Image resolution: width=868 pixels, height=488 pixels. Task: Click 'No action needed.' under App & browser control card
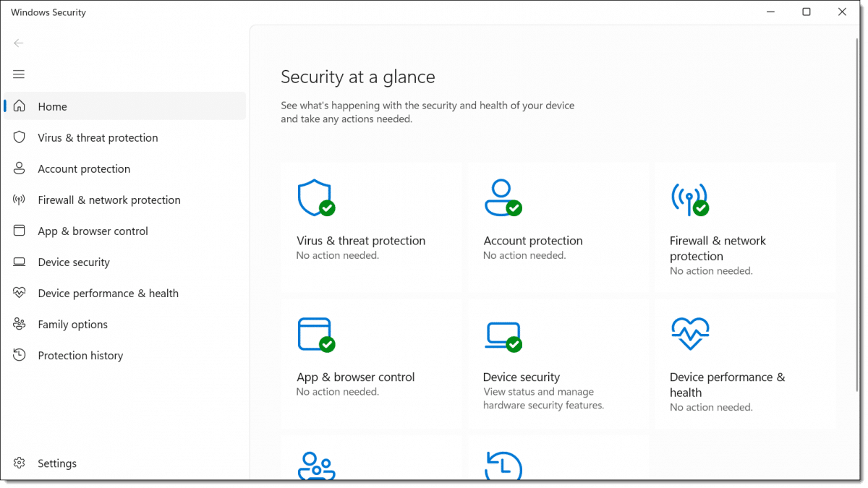click(338, 392)
